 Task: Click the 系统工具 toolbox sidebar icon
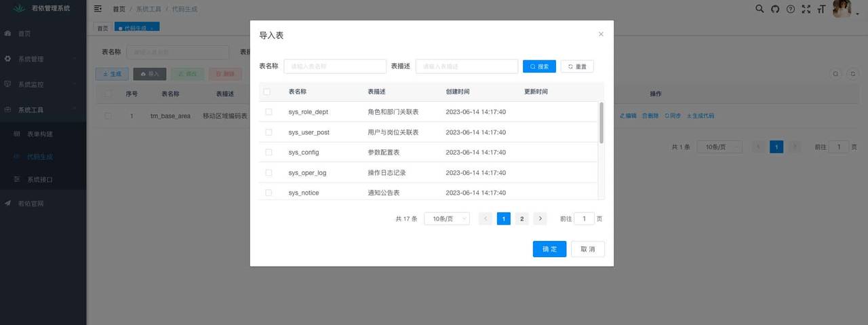(7, 109)
